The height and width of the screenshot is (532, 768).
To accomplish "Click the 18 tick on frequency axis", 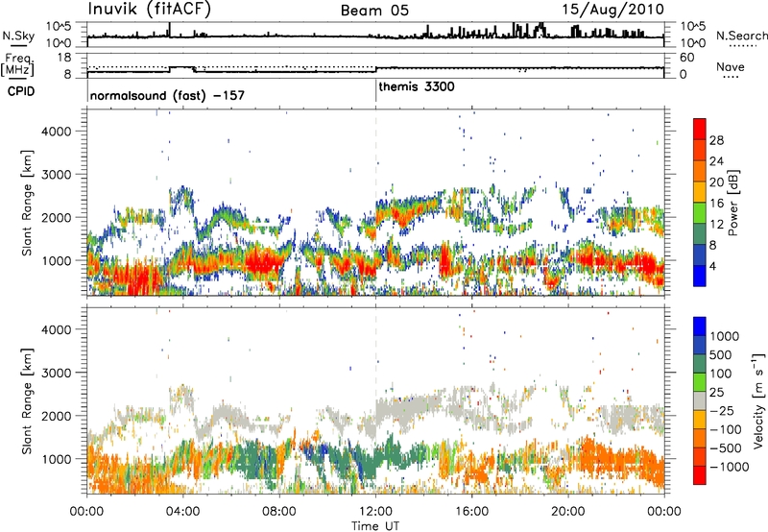I will click(64, 58).
